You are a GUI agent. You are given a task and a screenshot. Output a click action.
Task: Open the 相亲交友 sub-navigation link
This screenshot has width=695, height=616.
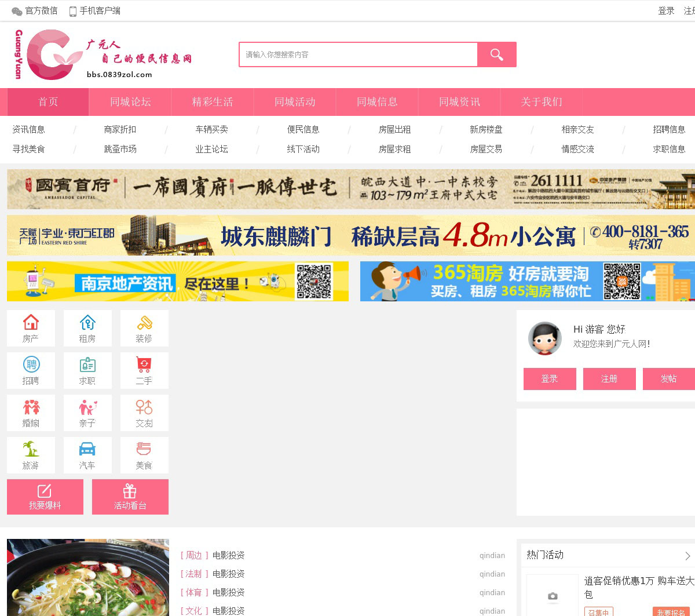(577, 129)
